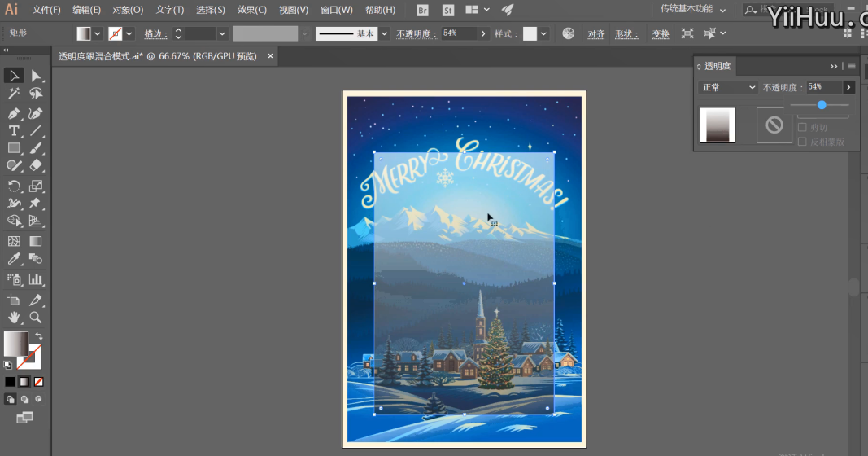Change screen mode at toolbar bottom
Viewport: 868px width, 456px height.
24,418
